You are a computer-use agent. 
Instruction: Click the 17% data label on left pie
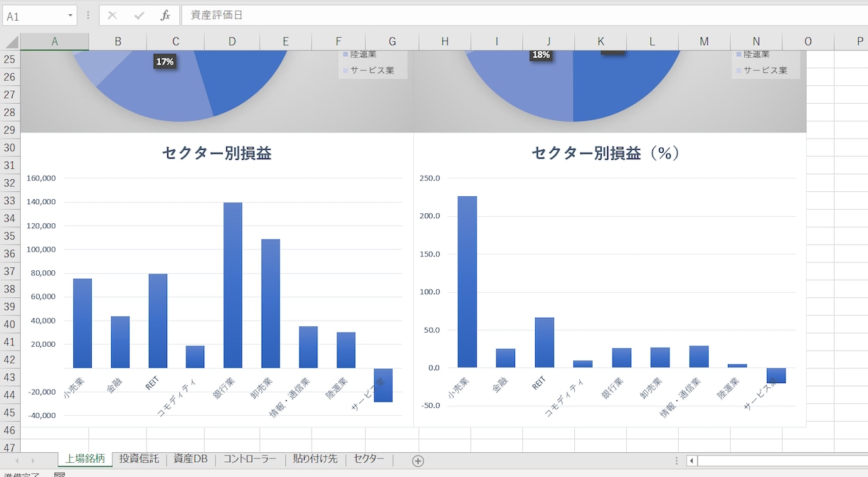pyautogui.click(x=165, y=62)
